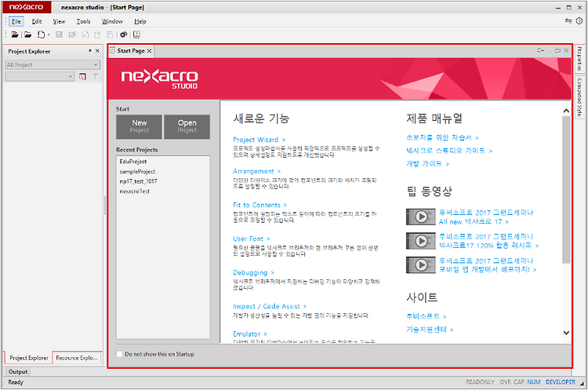Click the filter funnel icon in Project Explorer
This screenshot has width=588, height=390.
[x=95, y=77]
